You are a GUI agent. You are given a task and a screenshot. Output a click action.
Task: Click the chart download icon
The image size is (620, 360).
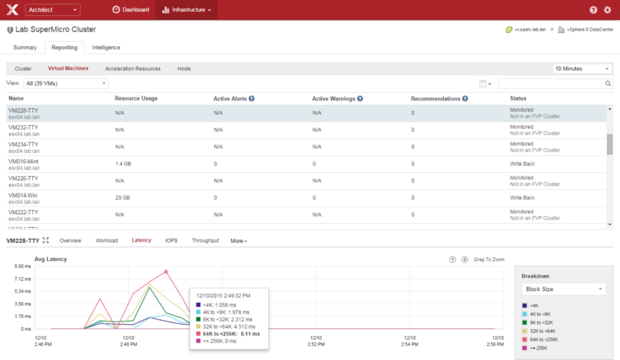465,260
